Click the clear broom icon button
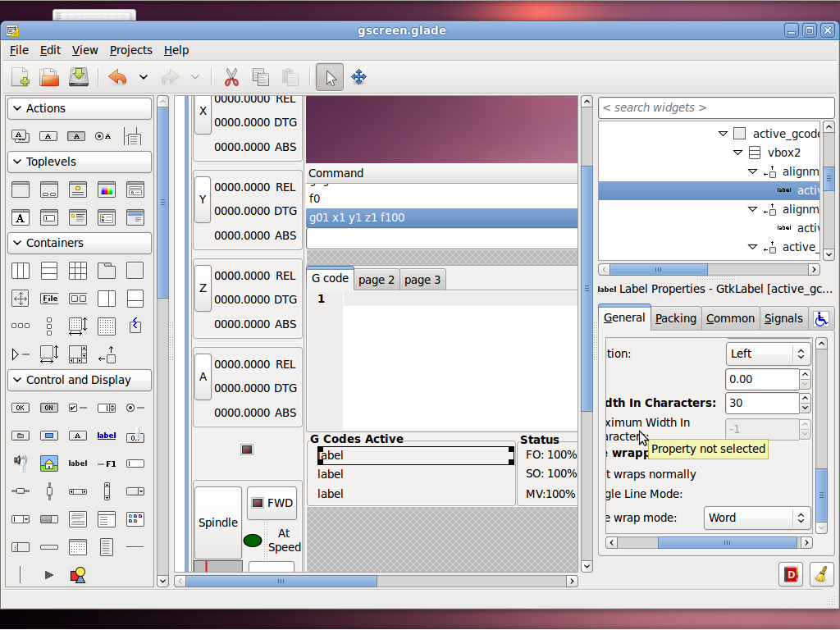Viewport: 840px width, 630px height. [x=821, y=574]
